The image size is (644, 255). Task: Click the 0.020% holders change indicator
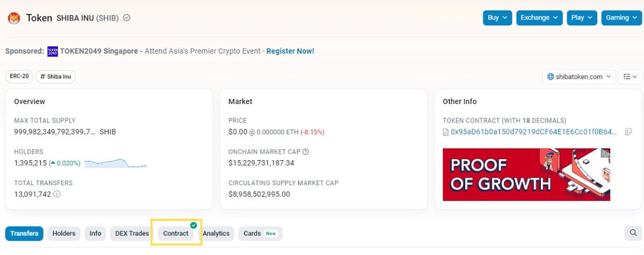pyautogui.click(x=64, y=163)
